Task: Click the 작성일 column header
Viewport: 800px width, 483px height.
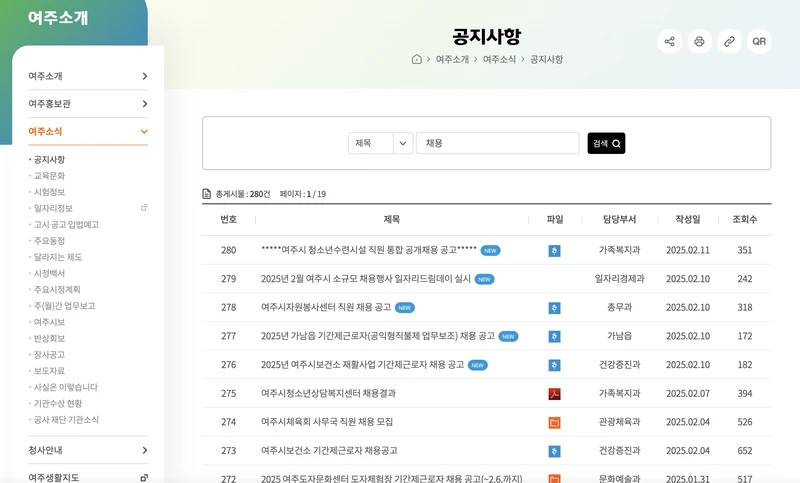Action: (688, 219)
